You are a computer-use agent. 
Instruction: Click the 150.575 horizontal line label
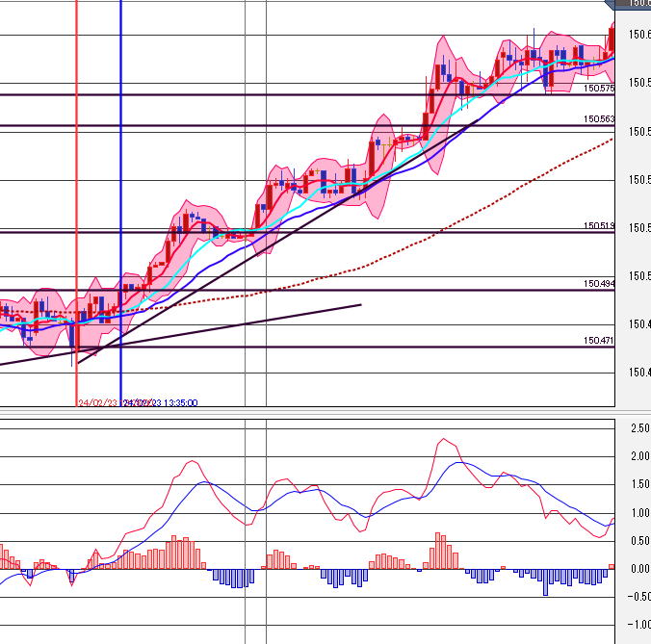[598, 89]
